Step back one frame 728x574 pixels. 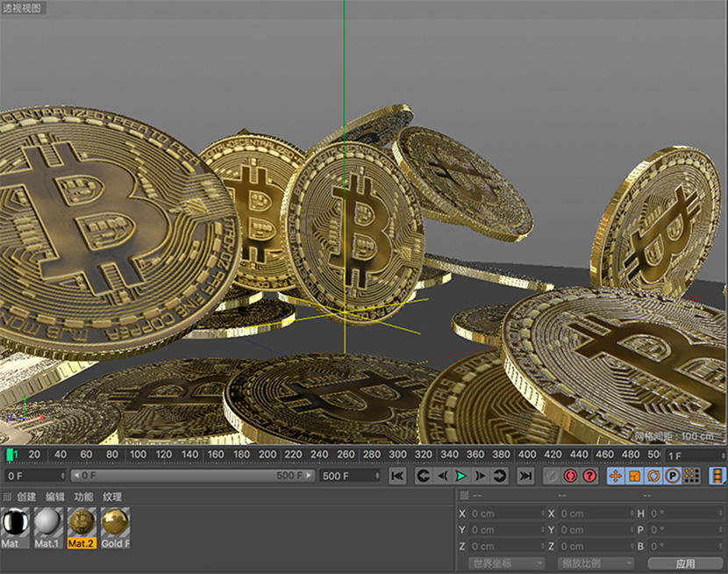point(442,476)
